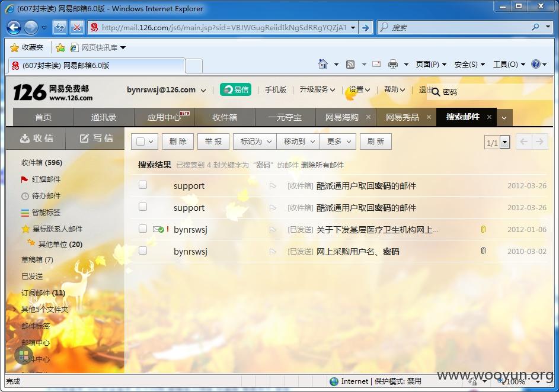Click the mailbox search magnifier icon
Image resolution: width=559 pixels, height=392 pixels.
[436, 92]
